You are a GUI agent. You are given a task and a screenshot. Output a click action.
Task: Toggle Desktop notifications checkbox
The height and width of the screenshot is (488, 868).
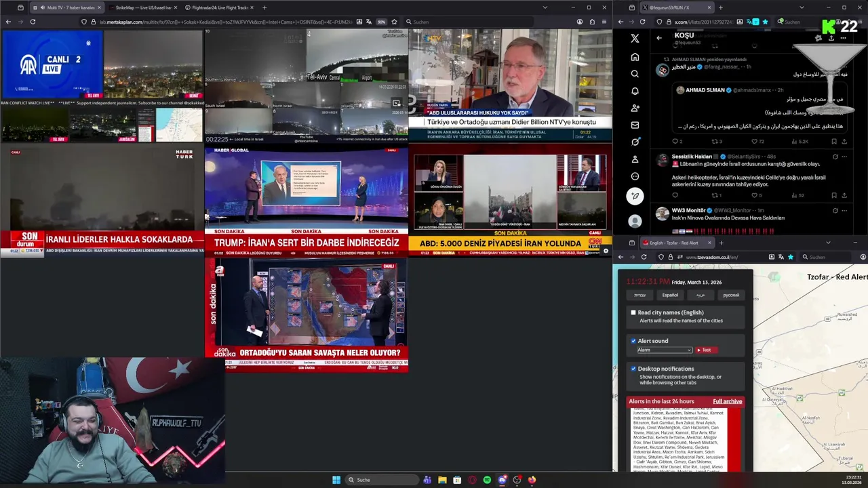coord(633,369)
